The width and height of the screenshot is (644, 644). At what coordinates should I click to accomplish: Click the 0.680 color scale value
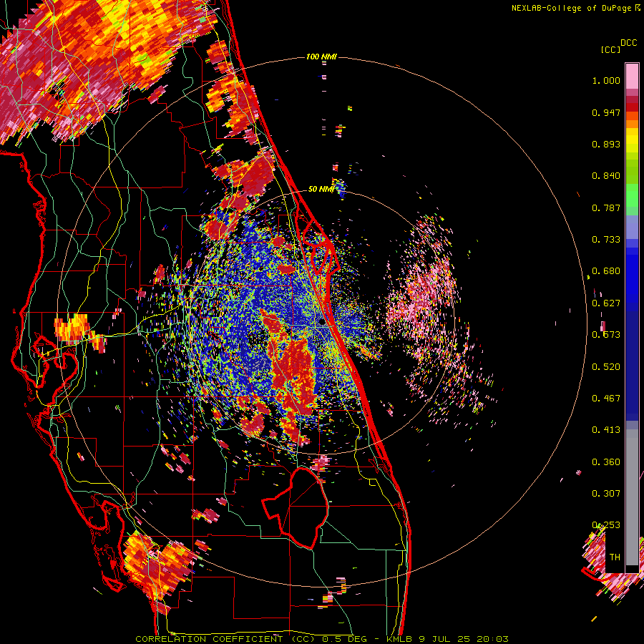coord(606,271)
